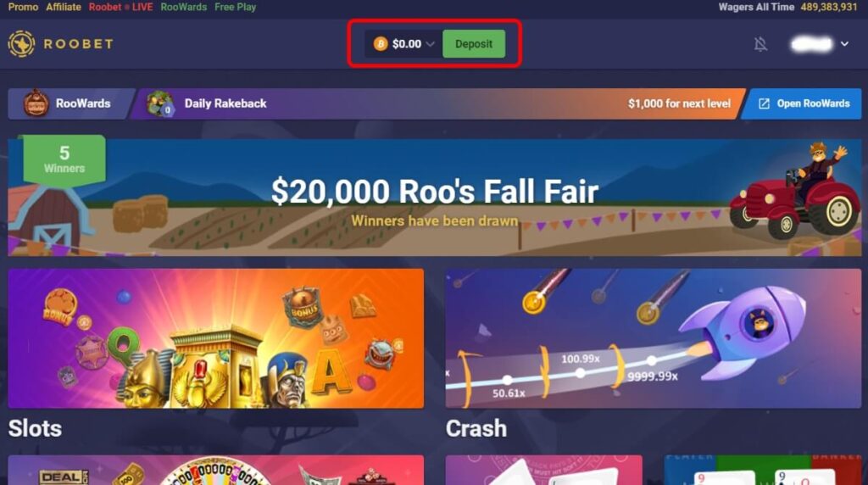The width and height of the screenshot is (868, 485).
Task: Open the Affiliate menu item
Action: (63, 7)
